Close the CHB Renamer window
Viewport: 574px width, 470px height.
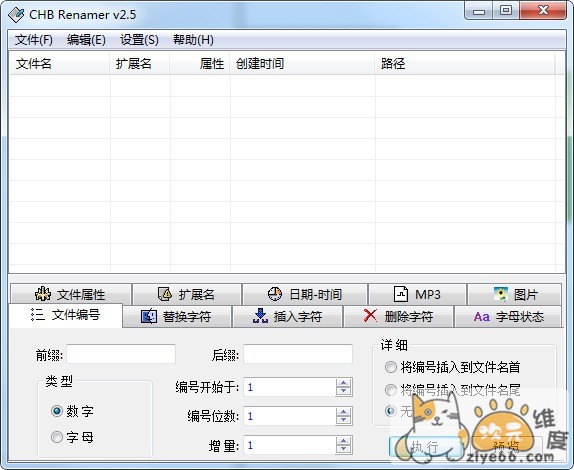(543, 11)
